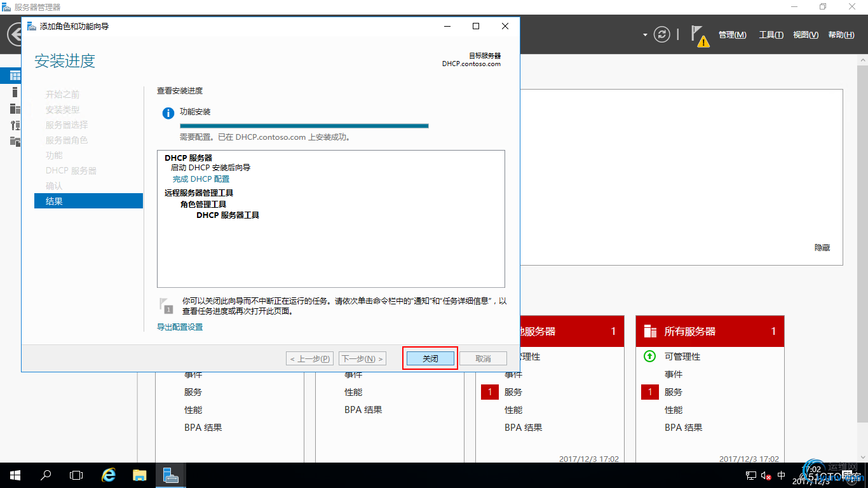Viewport: 868px width, 488px height.
Task: Click the Server Manager taskbar icon
Action: pyautogui.click(x=170, y=475)
